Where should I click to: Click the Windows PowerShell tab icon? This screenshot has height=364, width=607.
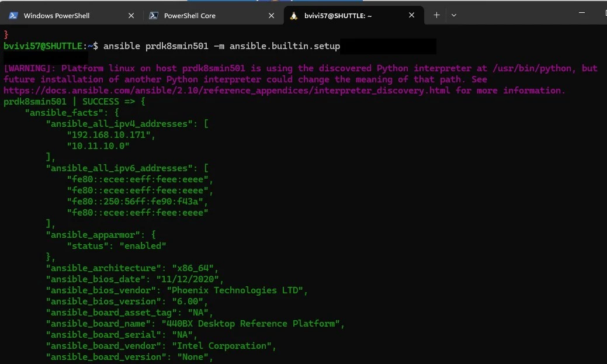(13, 16)
